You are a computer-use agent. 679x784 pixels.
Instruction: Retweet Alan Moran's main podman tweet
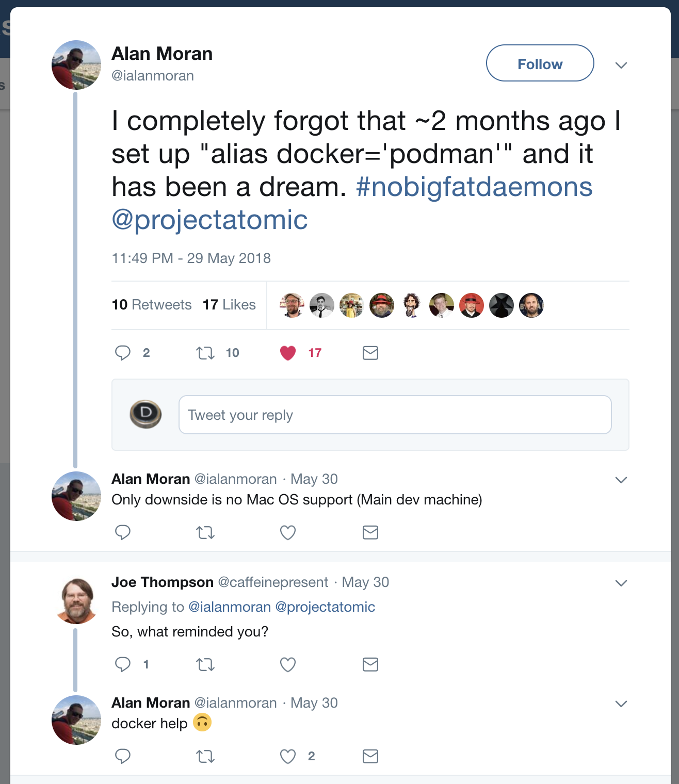pyautogui.click(x=205, y=353)
